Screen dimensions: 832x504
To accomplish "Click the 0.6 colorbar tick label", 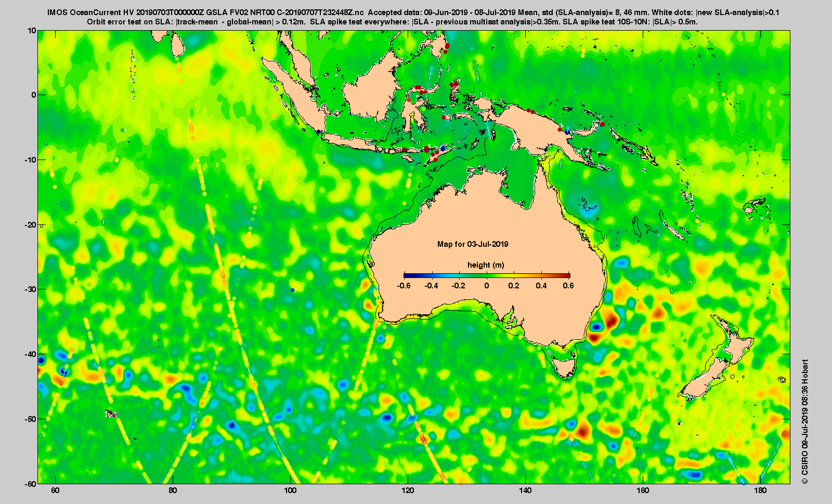I will tap(568, 286).
